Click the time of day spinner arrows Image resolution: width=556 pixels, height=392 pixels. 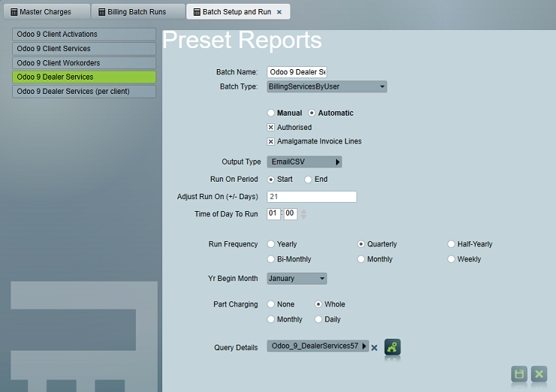click(x=304, y=214)
